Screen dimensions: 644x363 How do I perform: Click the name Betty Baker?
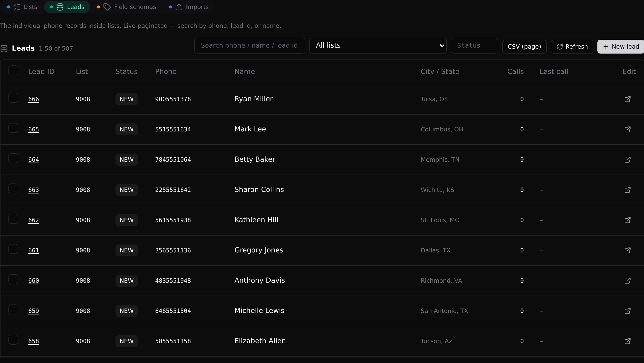pyautogui.click(x=255, y=159)
